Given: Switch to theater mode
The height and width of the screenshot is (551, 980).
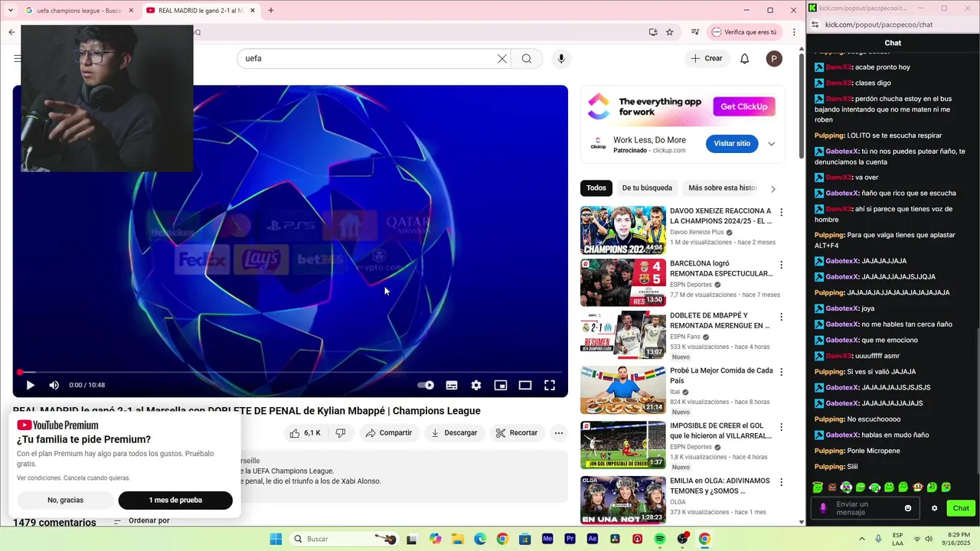Looking at the screenshot, I should tap(525, 385).
